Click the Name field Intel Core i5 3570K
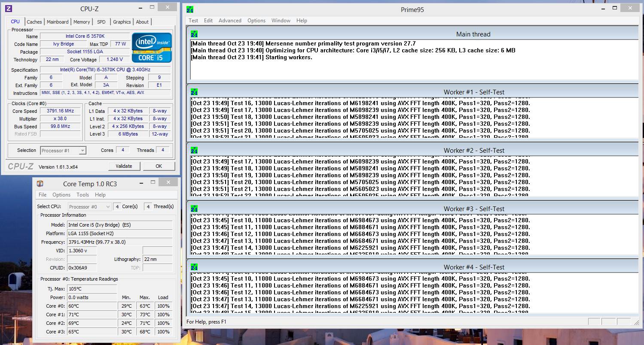Viewport: 644px width, 345px height. (85, 36)
